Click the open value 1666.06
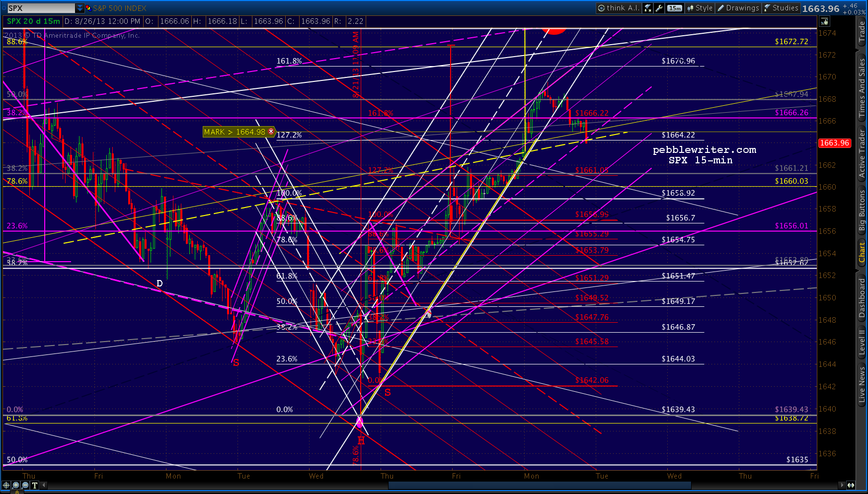Image resolution: width=868 pixels, height=494 pixels. (x=174, y=21)
